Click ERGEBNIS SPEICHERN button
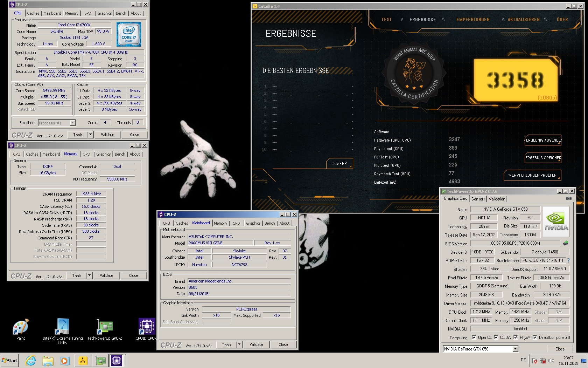588x368 pixels. (x=543, y=158)
